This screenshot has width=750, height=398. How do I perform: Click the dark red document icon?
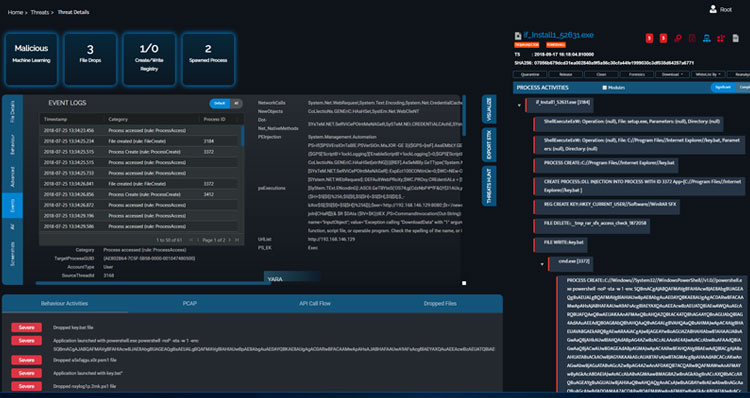click(692, 38)
